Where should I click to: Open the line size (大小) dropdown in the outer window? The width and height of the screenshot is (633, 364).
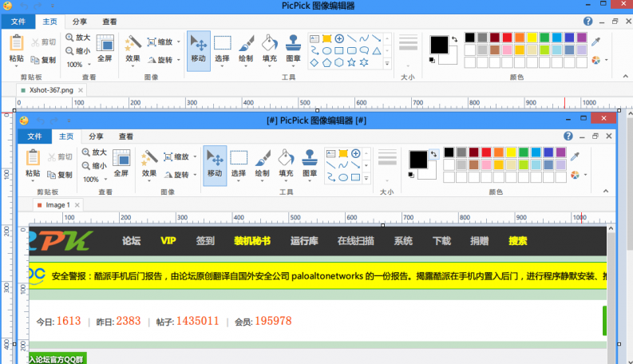point(408,65)
